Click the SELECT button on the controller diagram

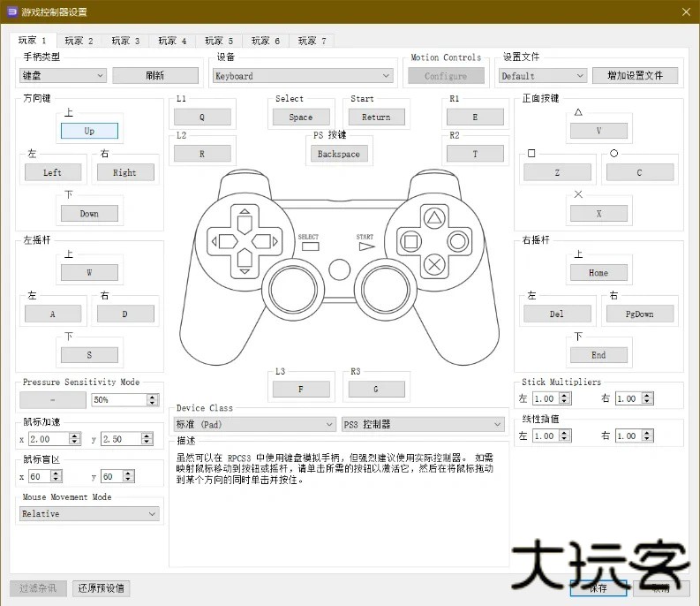coord(310,246)
